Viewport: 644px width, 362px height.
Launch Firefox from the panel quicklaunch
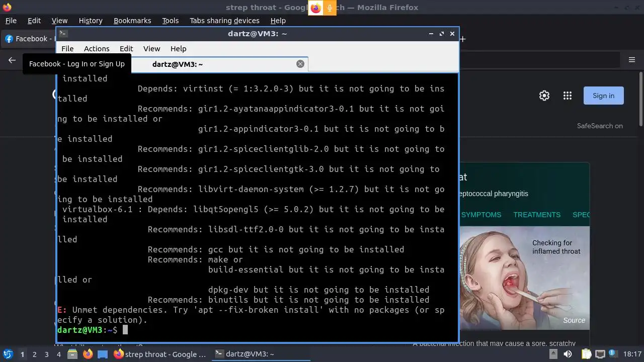tap(88, 354)
